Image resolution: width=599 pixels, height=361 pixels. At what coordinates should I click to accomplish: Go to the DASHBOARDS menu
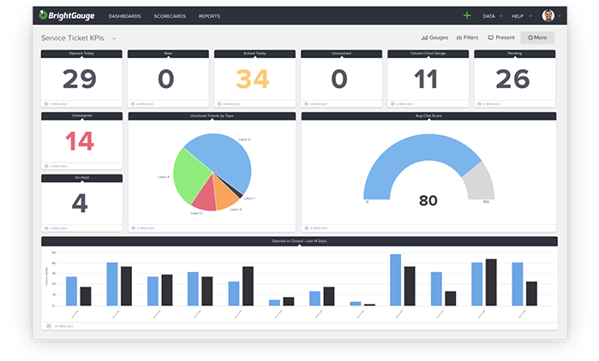tap(125, 16)
